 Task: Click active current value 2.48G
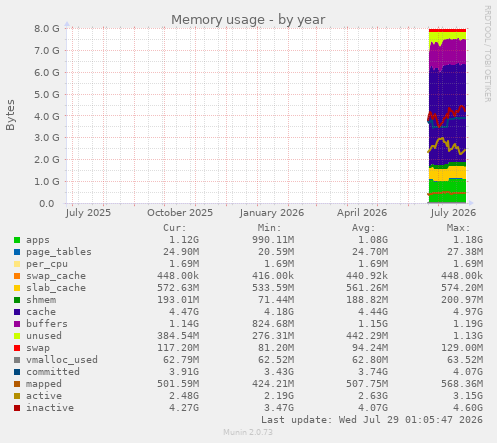[x=184, y=396]
